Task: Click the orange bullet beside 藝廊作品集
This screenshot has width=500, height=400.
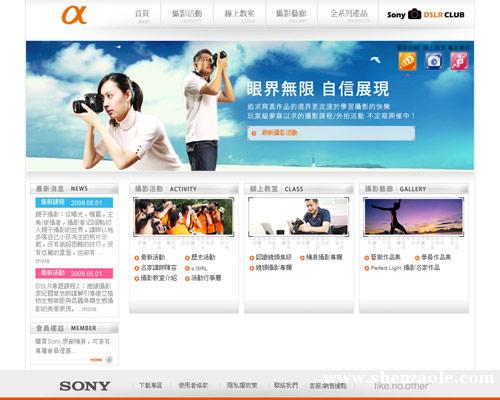Action: 367,258
